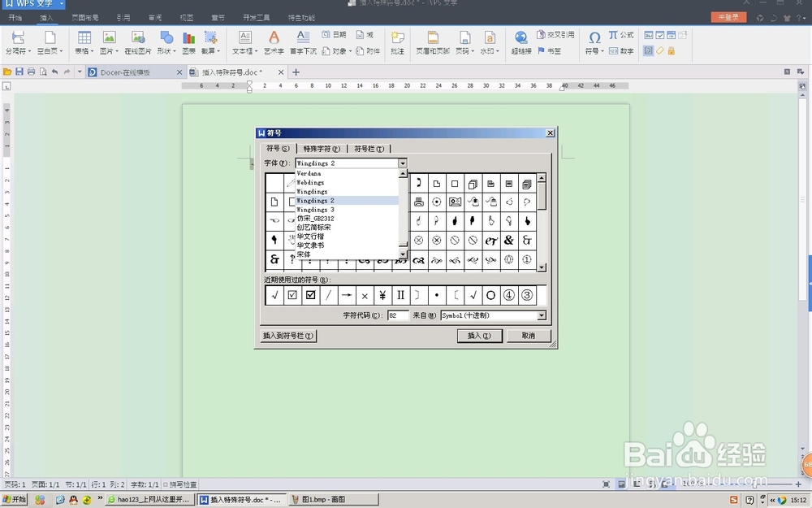This screenshot has width=812, height=508.
Task: Insert a chart with 图表 icon
Action: coord(189,42)
